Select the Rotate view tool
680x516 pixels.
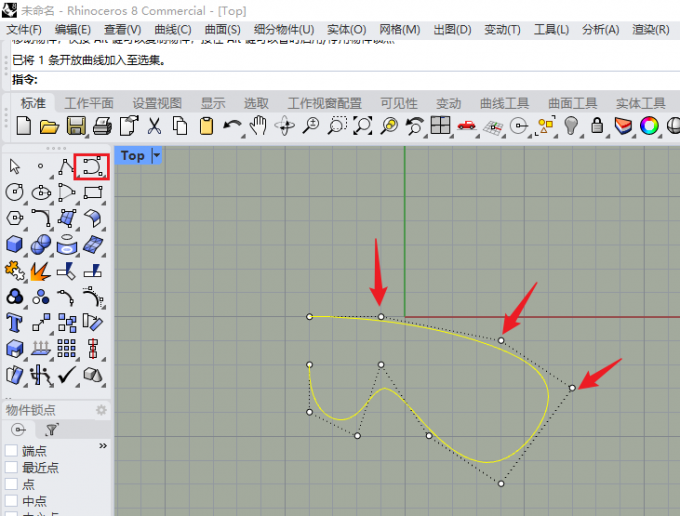285,126
